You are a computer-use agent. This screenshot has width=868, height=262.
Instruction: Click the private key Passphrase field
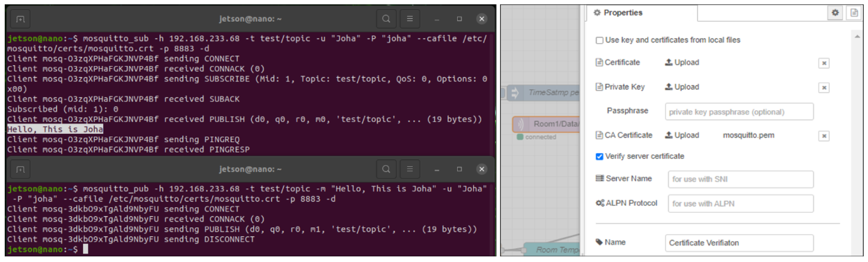(739, 112)
